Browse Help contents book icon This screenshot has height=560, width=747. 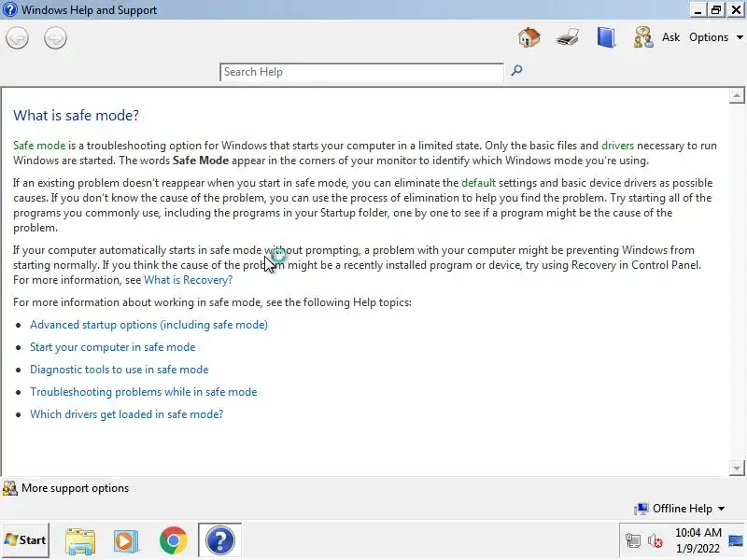[606, 37]
